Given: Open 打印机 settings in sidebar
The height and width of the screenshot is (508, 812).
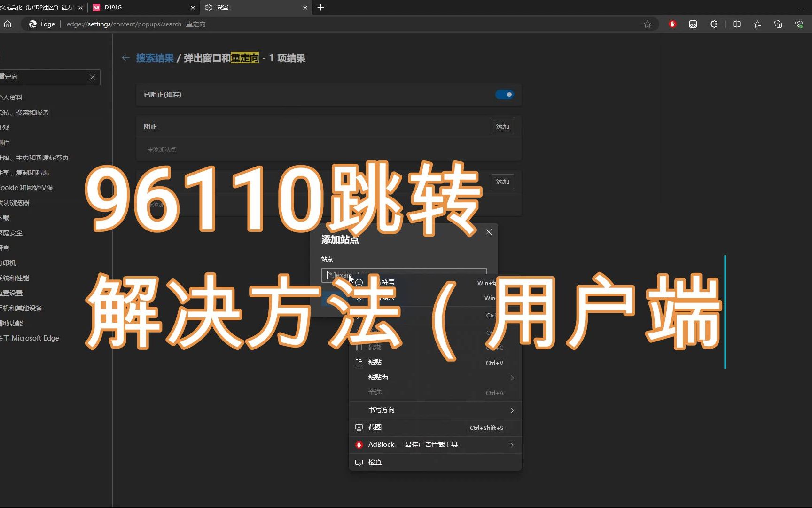Looking at the screenshot, I should [8, 263].
